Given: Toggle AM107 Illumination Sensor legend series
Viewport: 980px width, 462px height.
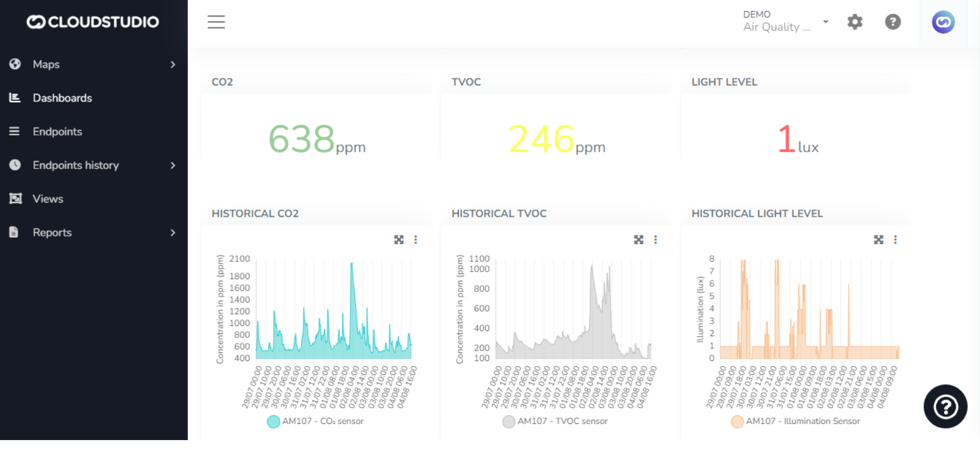Looking at the screenshot, I should coord(796,422).
